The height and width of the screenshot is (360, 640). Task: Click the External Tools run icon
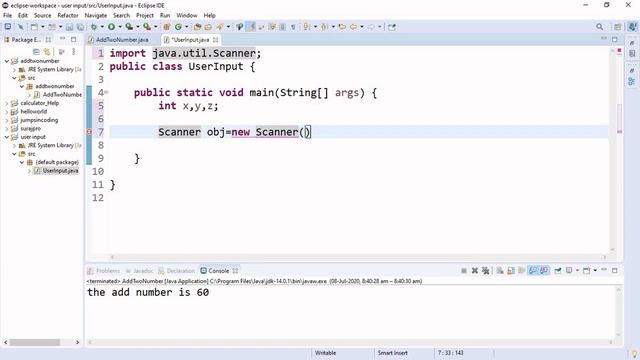pos(147,27)
